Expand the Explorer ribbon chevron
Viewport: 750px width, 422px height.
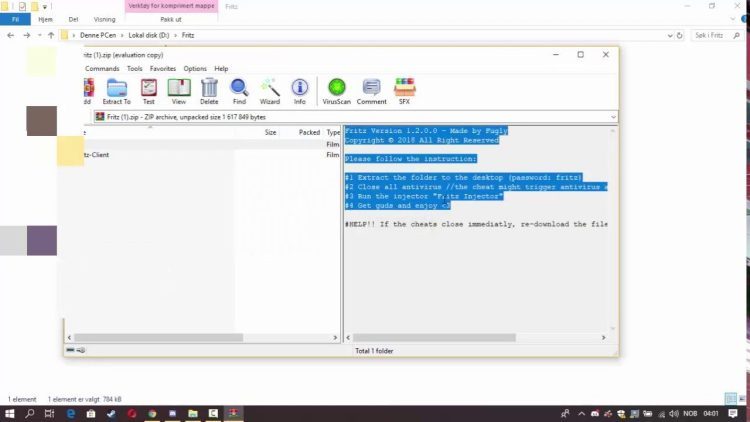coord(733,19)
